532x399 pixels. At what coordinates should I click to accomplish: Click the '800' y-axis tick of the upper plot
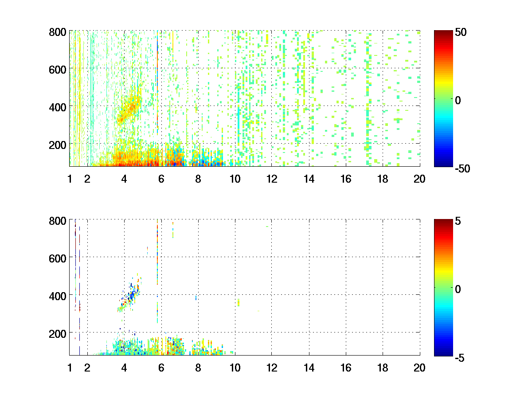tap(58, 32)
